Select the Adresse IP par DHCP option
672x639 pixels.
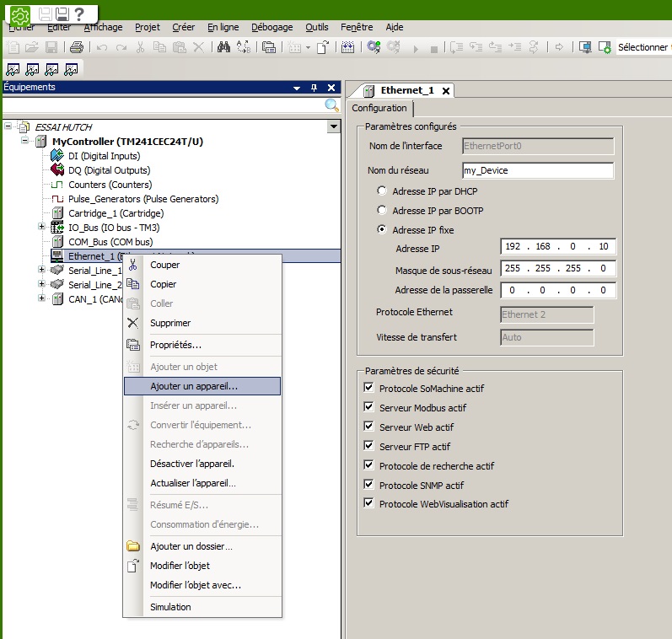click(x=383, y=191)
